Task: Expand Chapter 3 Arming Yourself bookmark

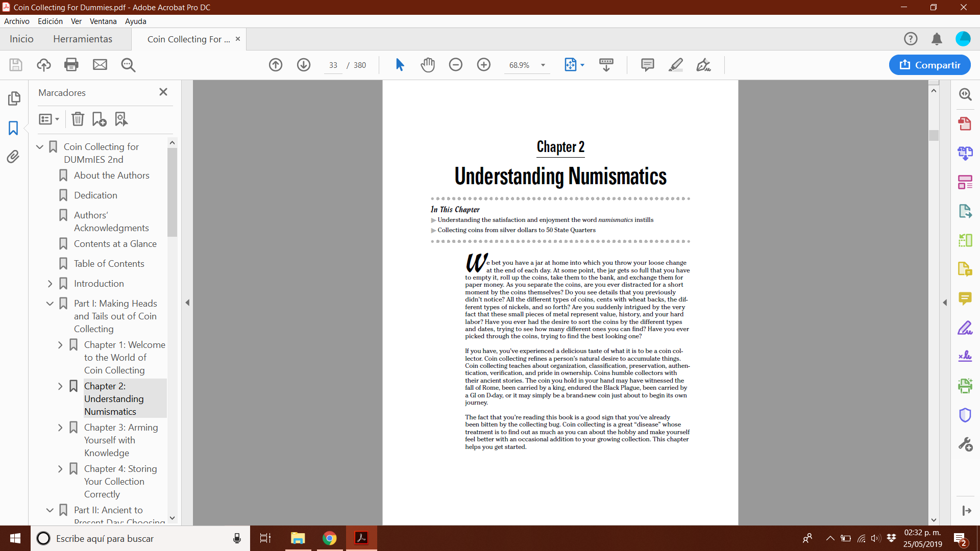Action: point(60,428)
